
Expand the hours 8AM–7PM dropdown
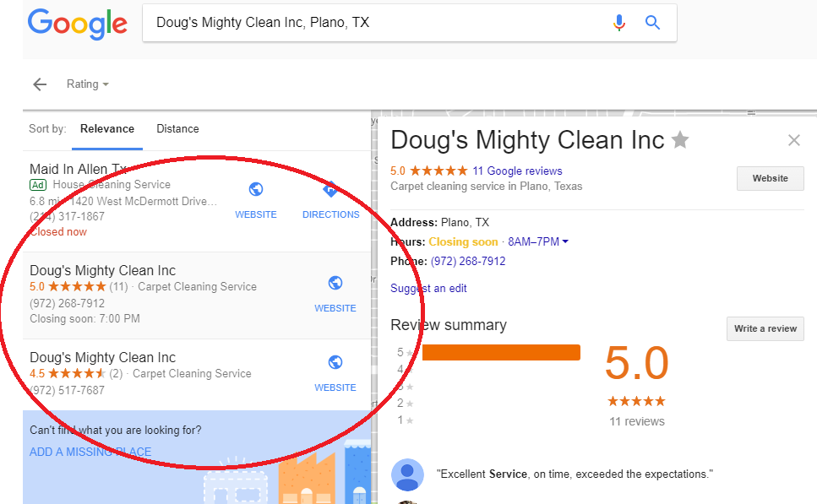click(538, 241)
